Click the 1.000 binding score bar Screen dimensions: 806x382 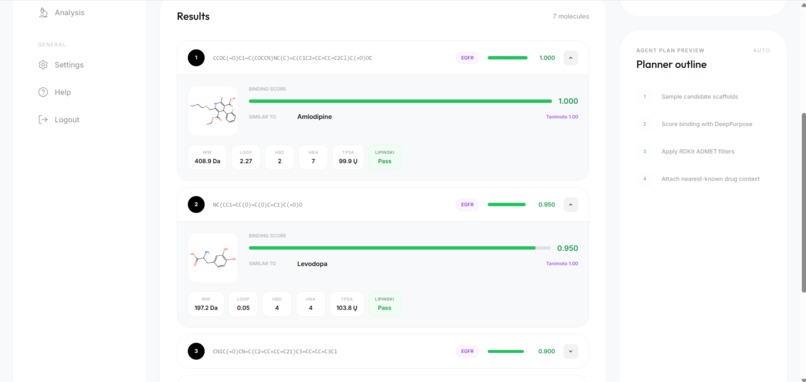400,101
